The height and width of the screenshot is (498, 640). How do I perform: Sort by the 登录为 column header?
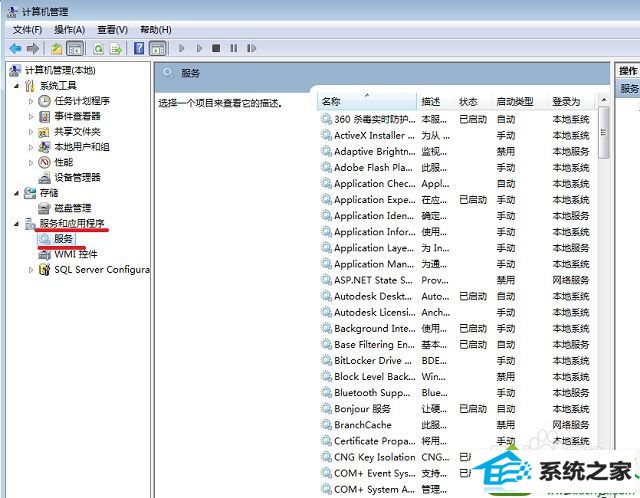tap(571, 101)
